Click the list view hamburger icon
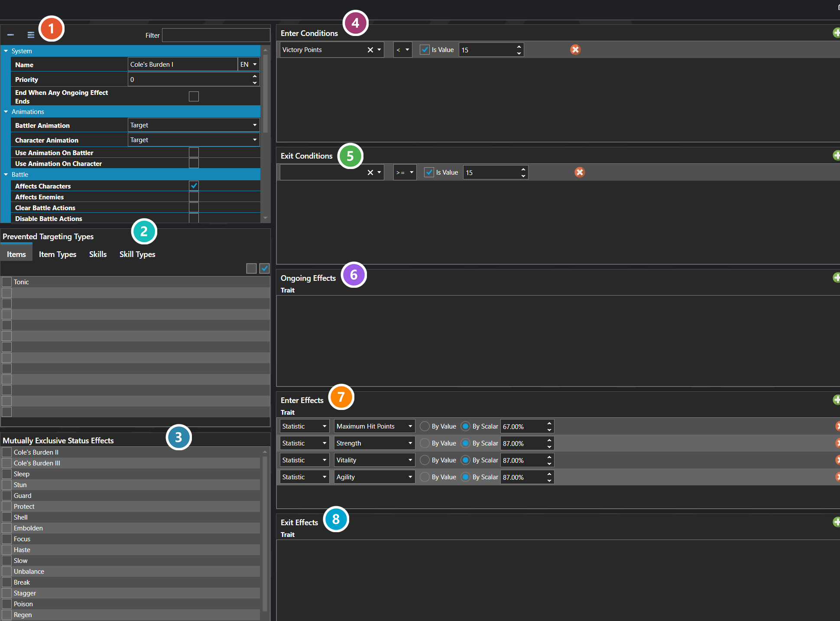 [31, 35]
